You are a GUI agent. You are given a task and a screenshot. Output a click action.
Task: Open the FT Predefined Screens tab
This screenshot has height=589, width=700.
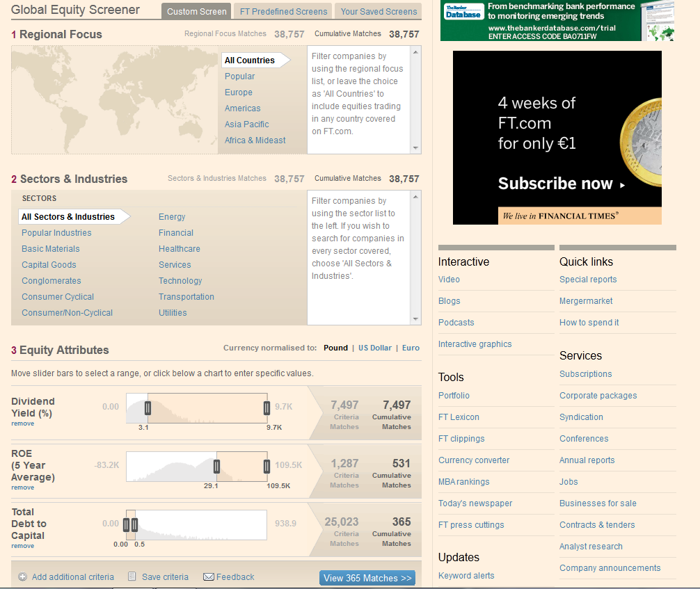click(x=283, y=12)
